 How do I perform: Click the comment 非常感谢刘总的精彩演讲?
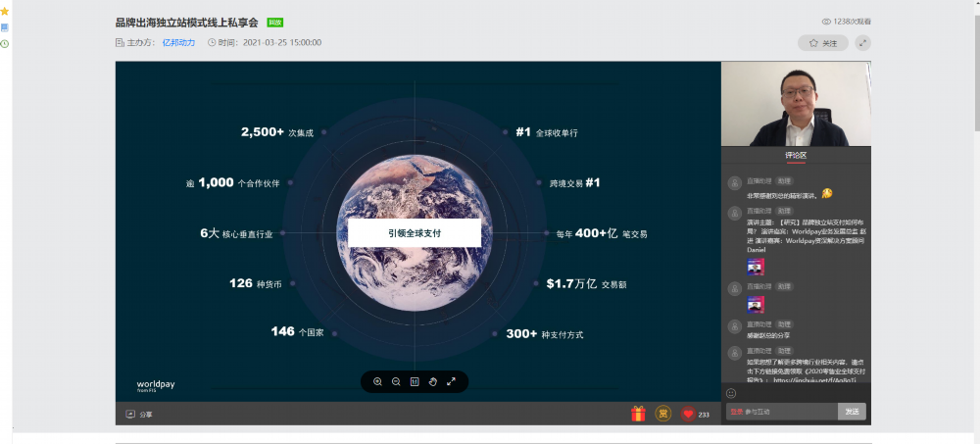click(782, 195)
